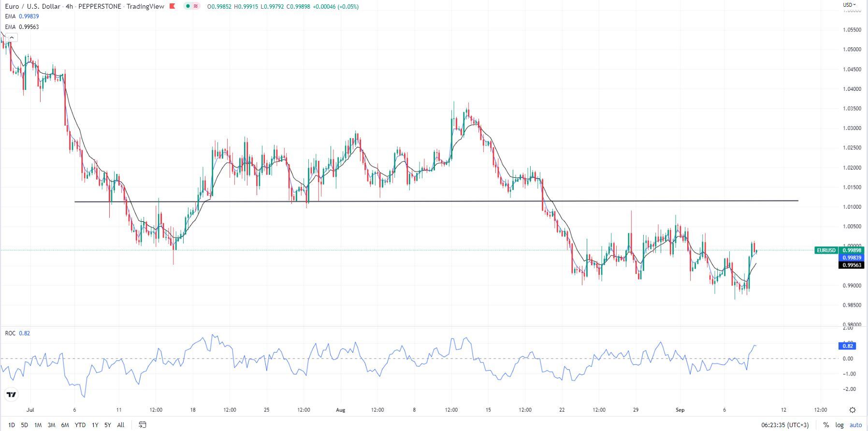Click the first EMA indicator label
This screenshot has width=868, height=431.
click(x=10, y=16)
